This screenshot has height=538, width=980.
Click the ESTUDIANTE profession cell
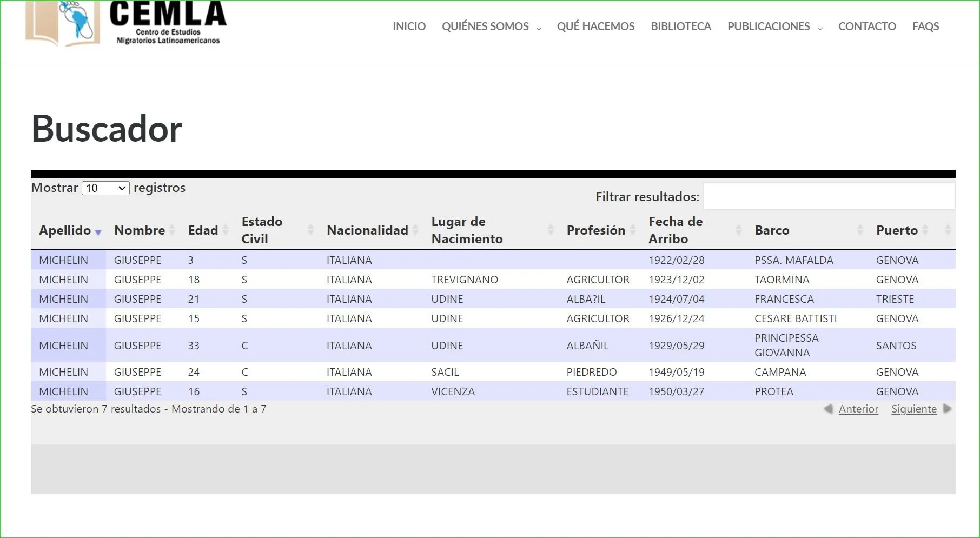tap(598, 391)
